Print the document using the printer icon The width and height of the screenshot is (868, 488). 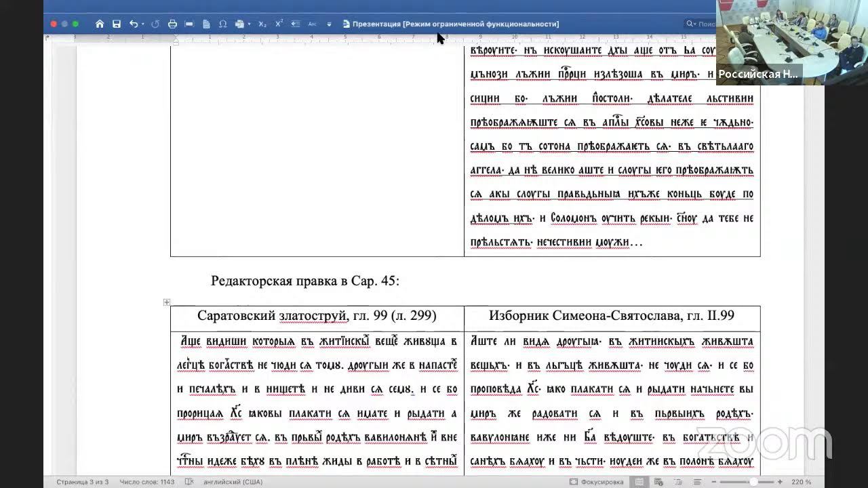coord(172,24)
